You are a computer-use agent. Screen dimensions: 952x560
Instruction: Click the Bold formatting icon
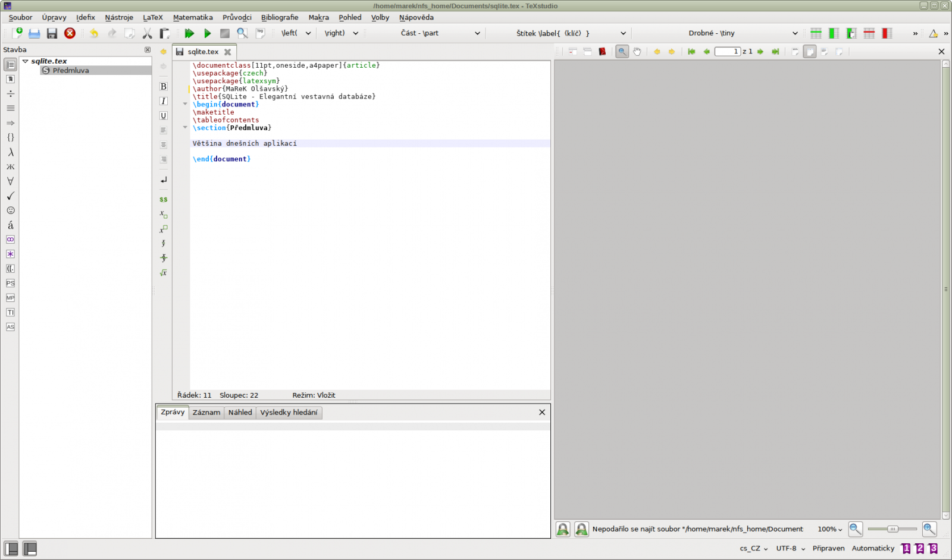[164, 87]
